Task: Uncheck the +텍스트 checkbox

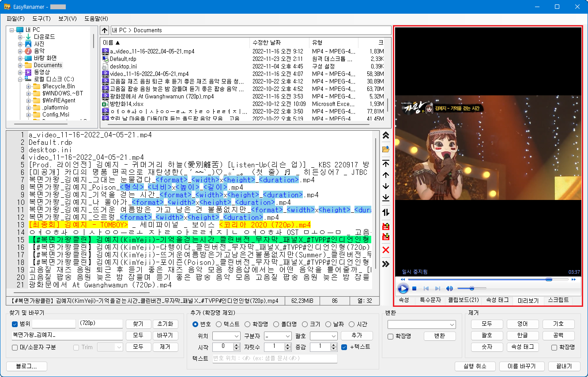Action: tap(344, 347)
